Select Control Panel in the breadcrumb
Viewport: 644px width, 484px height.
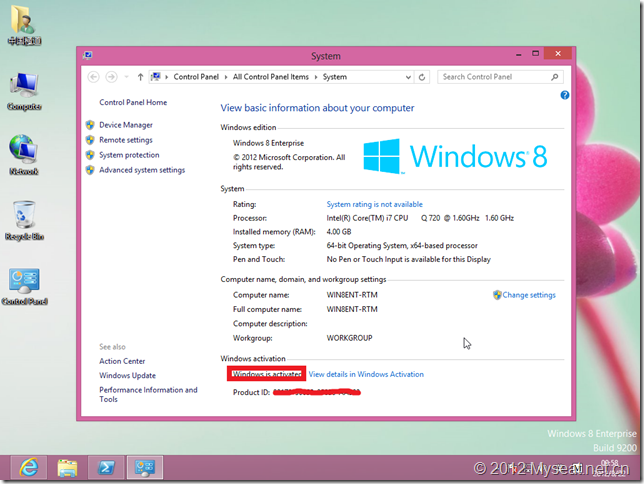(196, 77)
